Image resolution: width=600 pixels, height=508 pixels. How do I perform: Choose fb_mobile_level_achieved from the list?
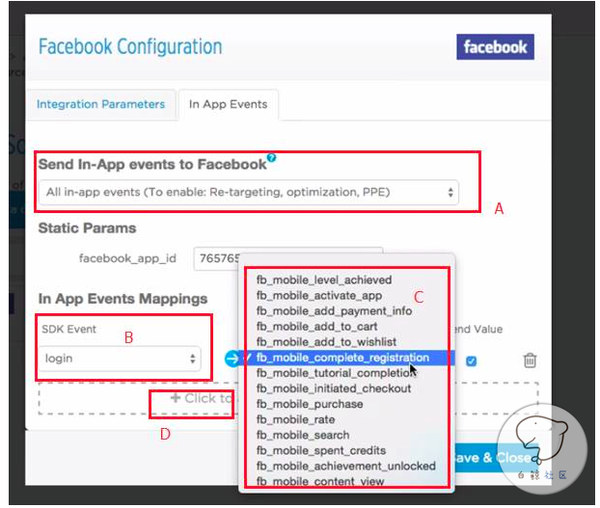(324, 280)
